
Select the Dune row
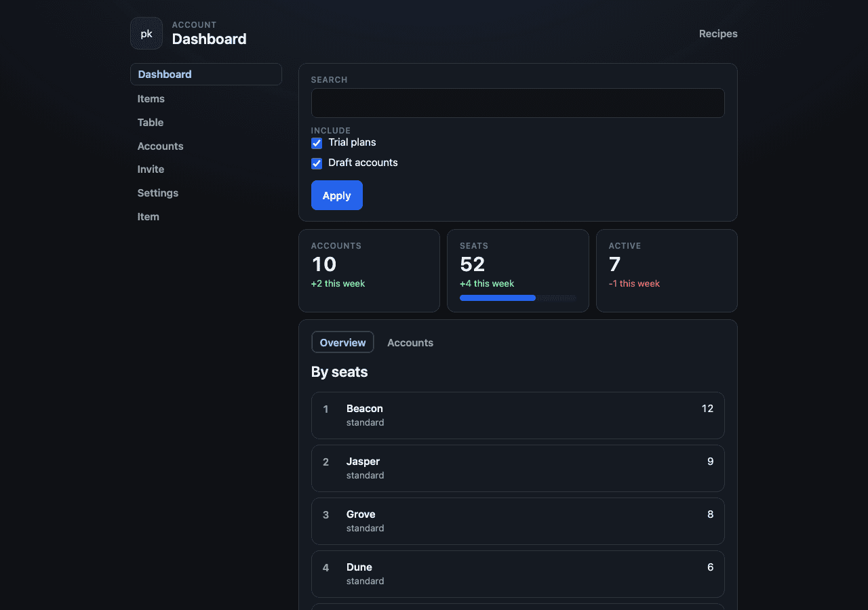point(518,574)
